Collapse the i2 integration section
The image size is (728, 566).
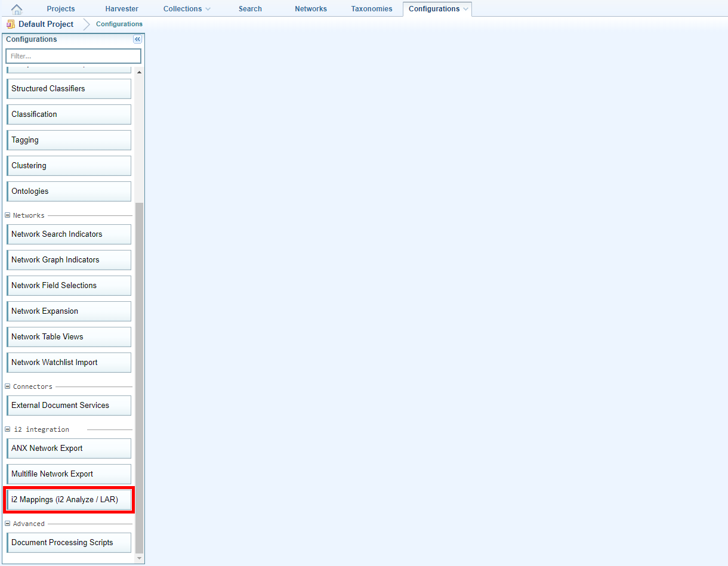click(x=8, y=429)
